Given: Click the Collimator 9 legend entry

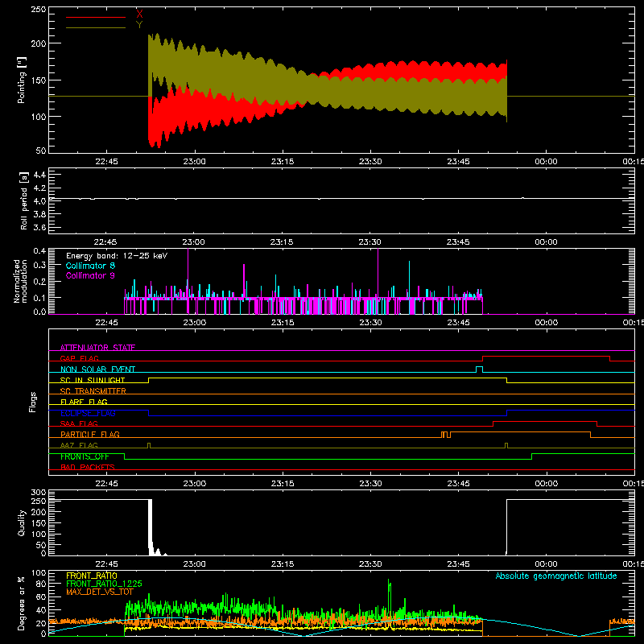Looking at the screenshot, I should (x=90, y=275).
